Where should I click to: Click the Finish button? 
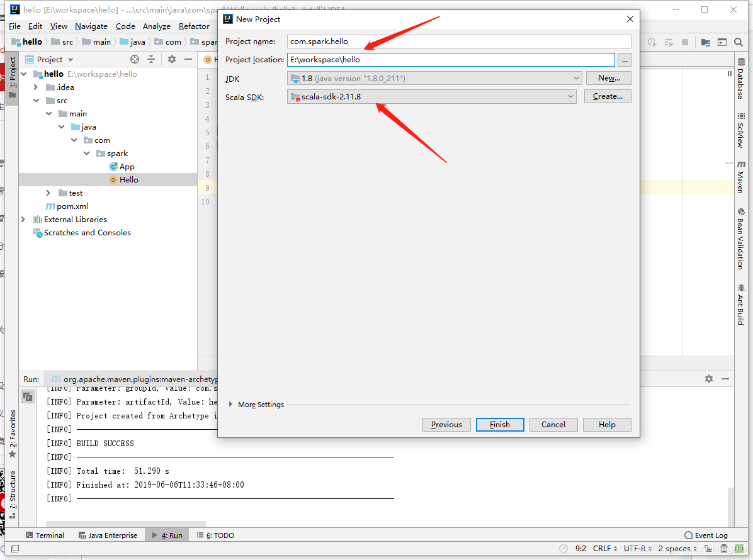[500, 425]
